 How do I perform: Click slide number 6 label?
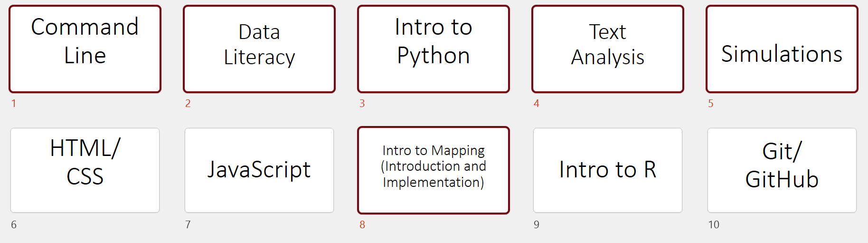coord(14,224)
